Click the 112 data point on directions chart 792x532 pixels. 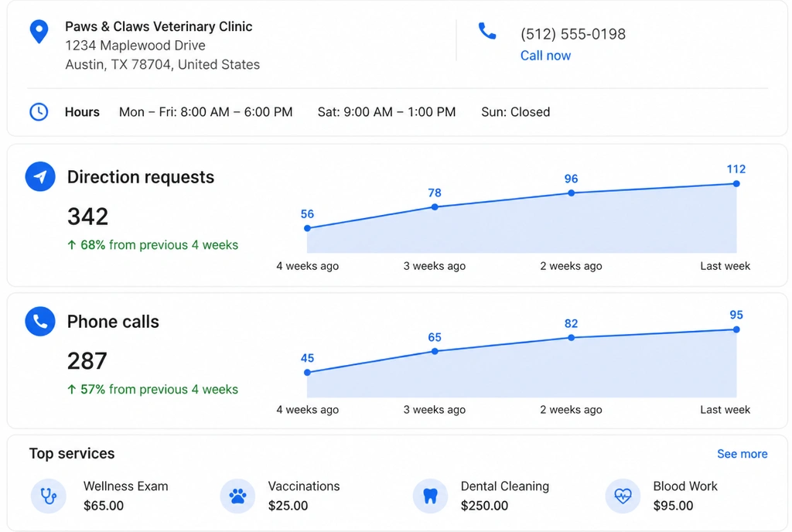click(736, 184)
